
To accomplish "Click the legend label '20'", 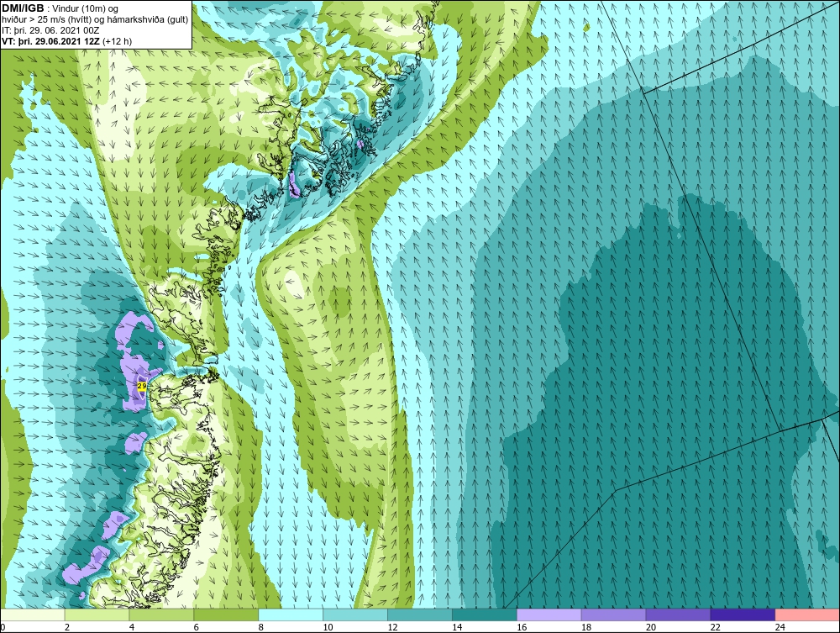I will 651,627.
